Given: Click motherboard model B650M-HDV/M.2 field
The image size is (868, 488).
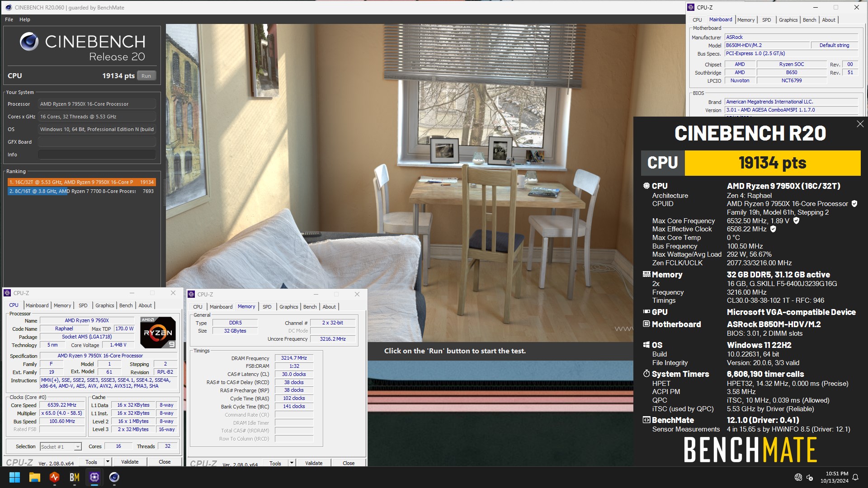Looking at the screenshot, I should coord(767,45).
